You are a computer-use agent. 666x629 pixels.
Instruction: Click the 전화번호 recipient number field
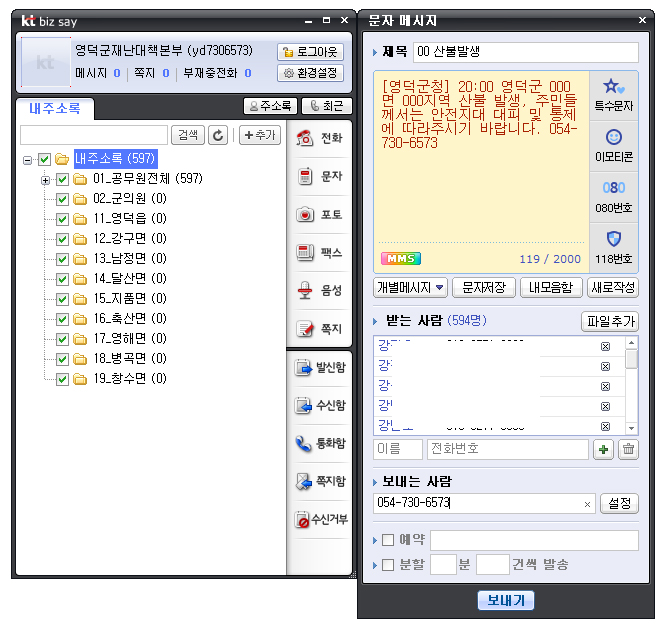[508, 449]
